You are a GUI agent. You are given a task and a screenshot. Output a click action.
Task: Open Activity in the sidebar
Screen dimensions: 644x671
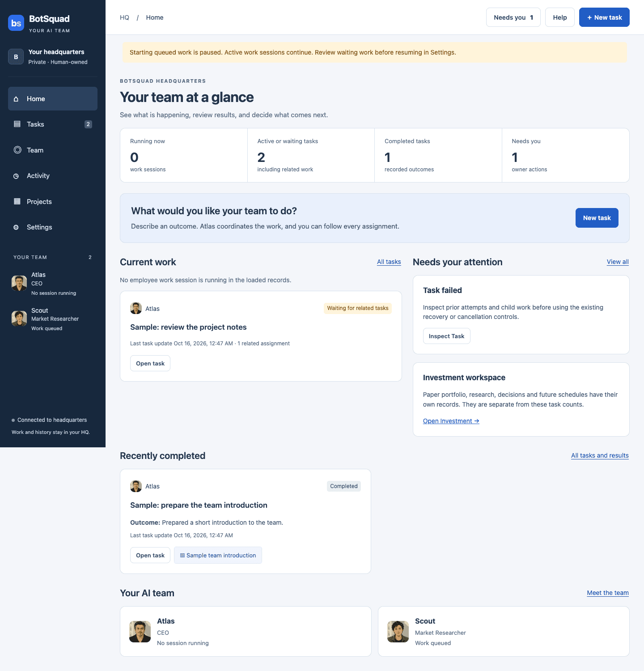coord(53,176)
